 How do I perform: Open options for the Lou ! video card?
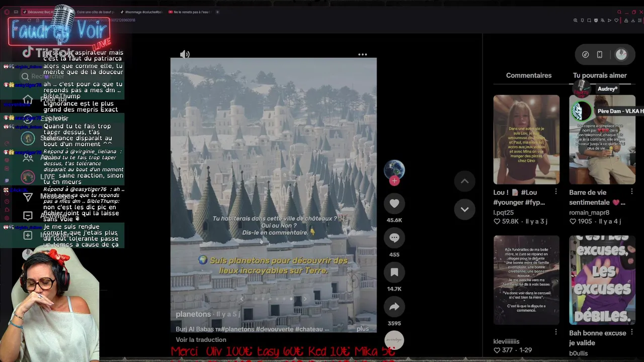pos(555,192)
